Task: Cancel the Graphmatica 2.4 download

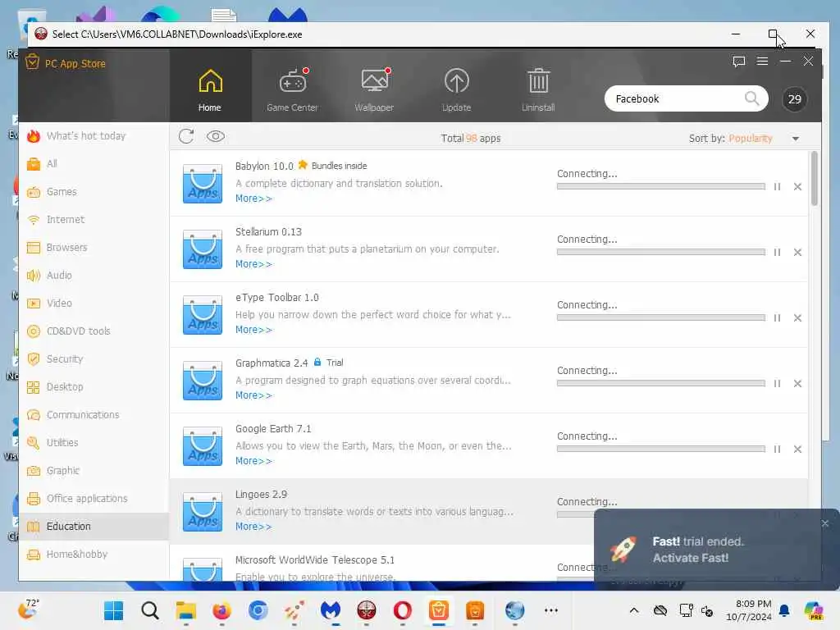Action: tap(797, 384)
